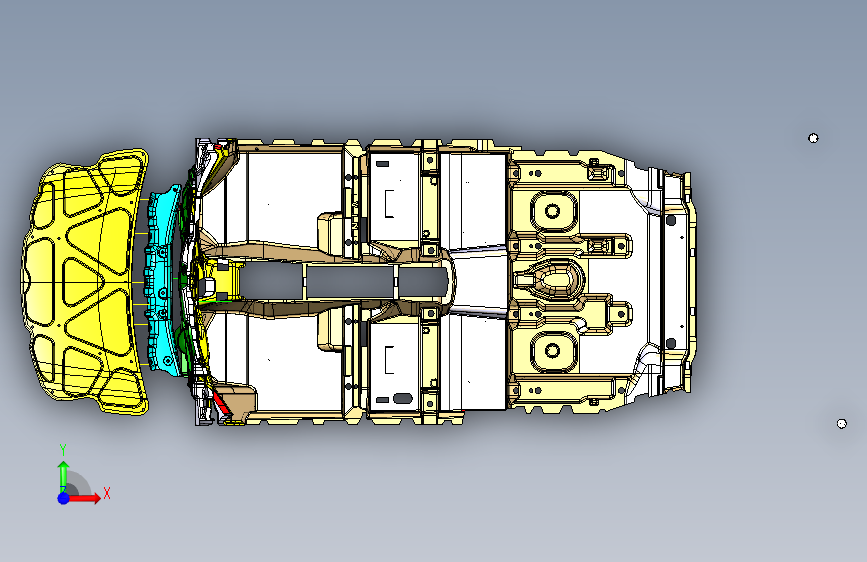This screenshot has width=867, height=562.
Task: Select the red bracket at lower front corner
Action: pos(222,403)
